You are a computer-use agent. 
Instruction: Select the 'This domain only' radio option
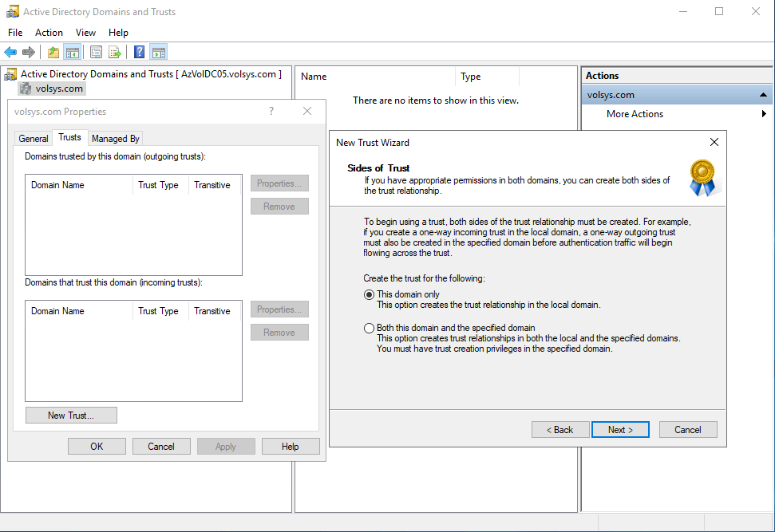point(369,294)
